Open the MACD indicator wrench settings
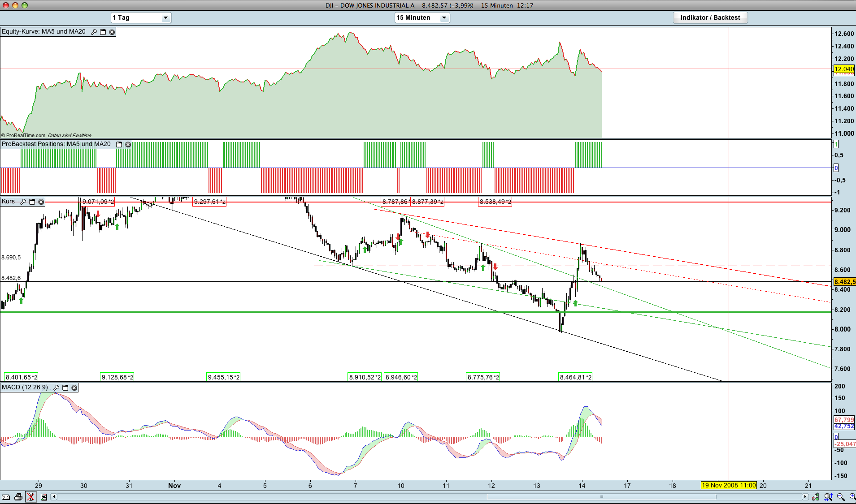 pyautogui.click(x=56, y=388)
